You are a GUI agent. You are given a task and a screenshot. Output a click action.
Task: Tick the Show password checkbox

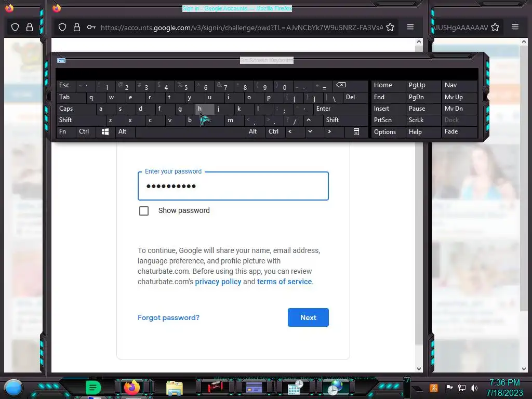(x=144, y=211)
